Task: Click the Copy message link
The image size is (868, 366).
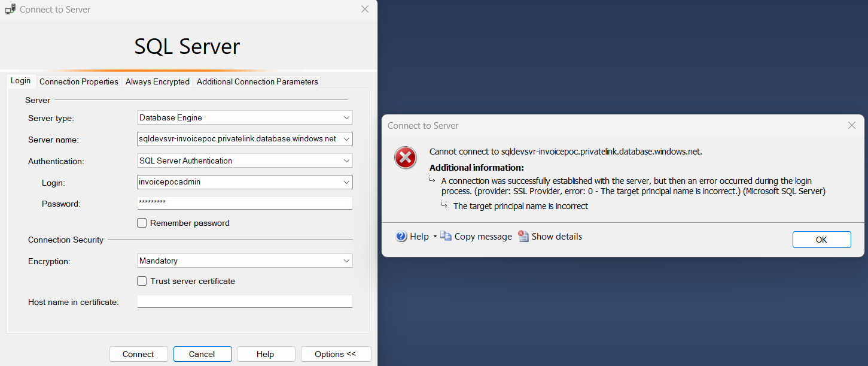Action: (483, 237)
